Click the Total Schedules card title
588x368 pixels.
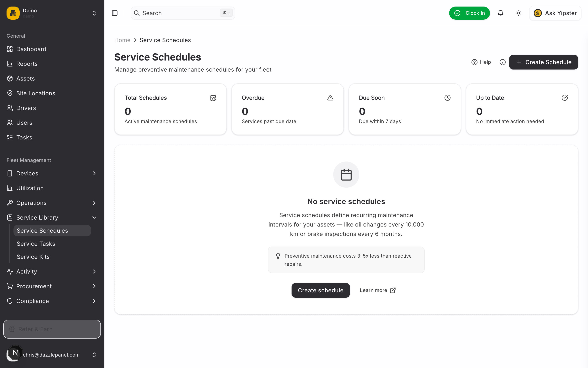tap(146, 98)
